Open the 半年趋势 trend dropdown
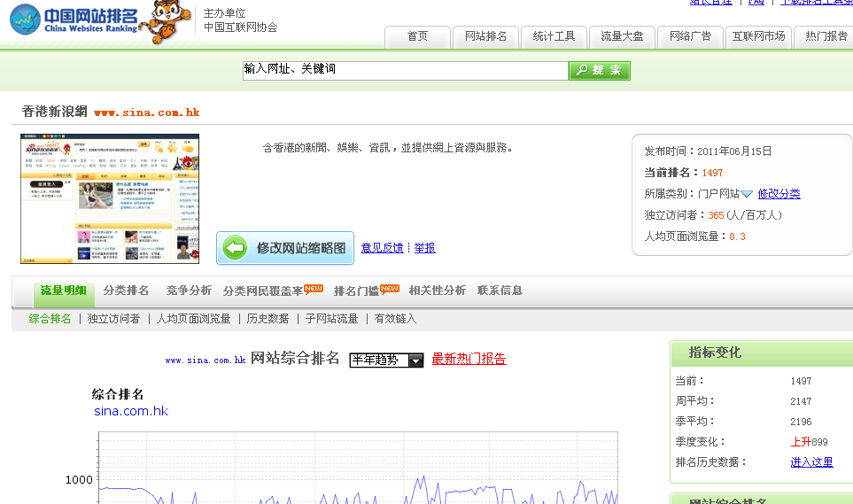This screenshot has height=504, width=853. click(x=386, y=360)
